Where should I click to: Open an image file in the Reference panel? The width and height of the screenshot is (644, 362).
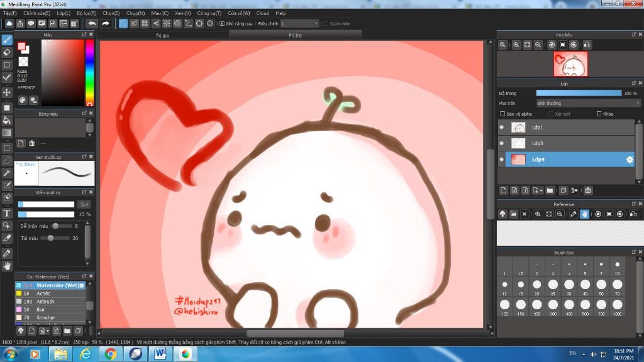513,214
